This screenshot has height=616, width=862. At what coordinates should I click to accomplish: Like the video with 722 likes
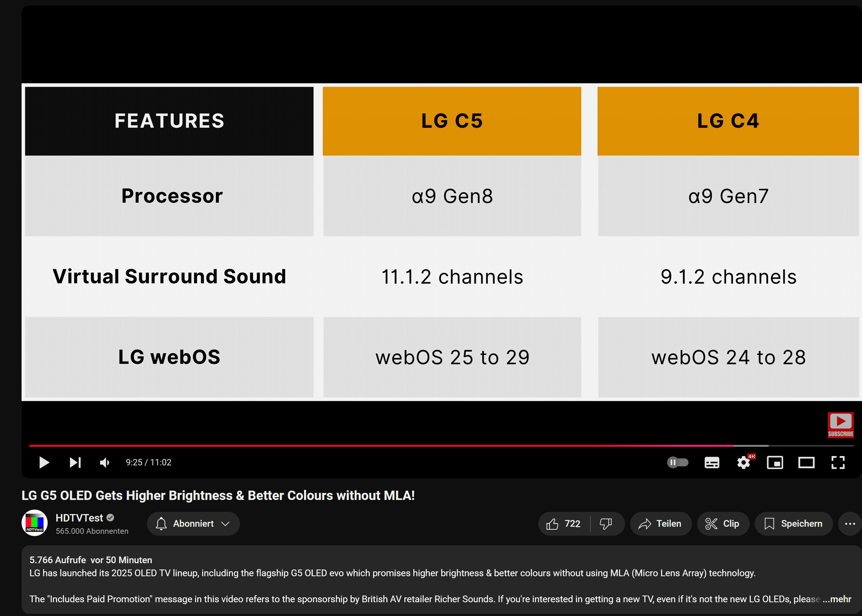[564, 523]
